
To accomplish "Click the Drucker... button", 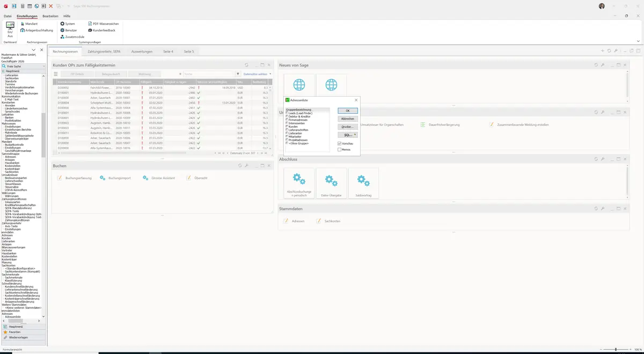I will pyautogui.click(x=348, y=127).
